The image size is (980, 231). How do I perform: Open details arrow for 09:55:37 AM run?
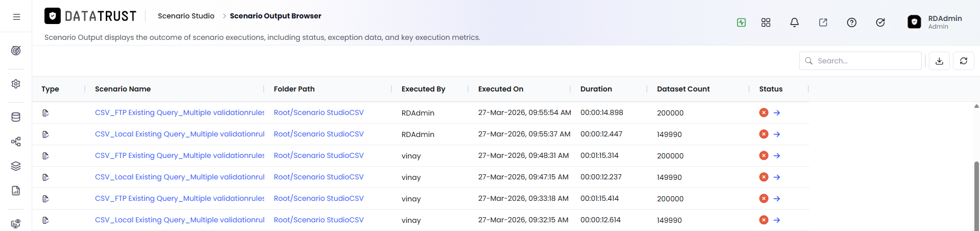777,134
